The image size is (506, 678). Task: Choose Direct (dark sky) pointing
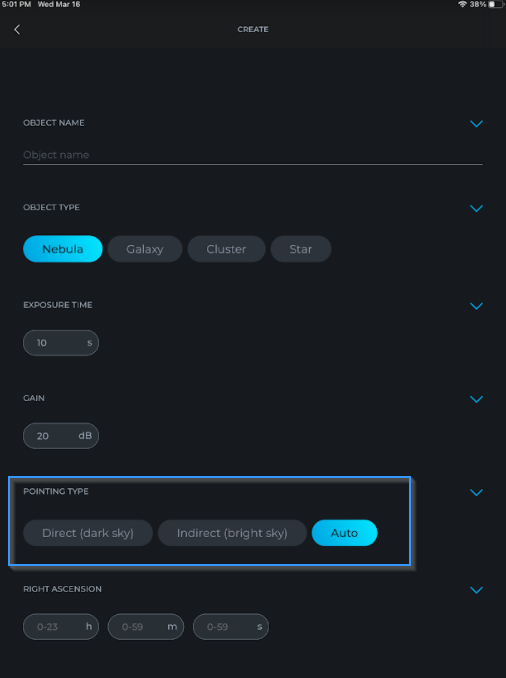click(x=88, y=533)
